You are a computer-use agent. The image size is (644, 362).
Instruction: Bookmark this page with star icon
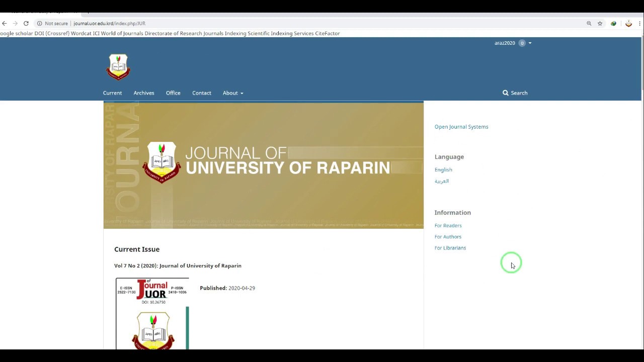600,23
